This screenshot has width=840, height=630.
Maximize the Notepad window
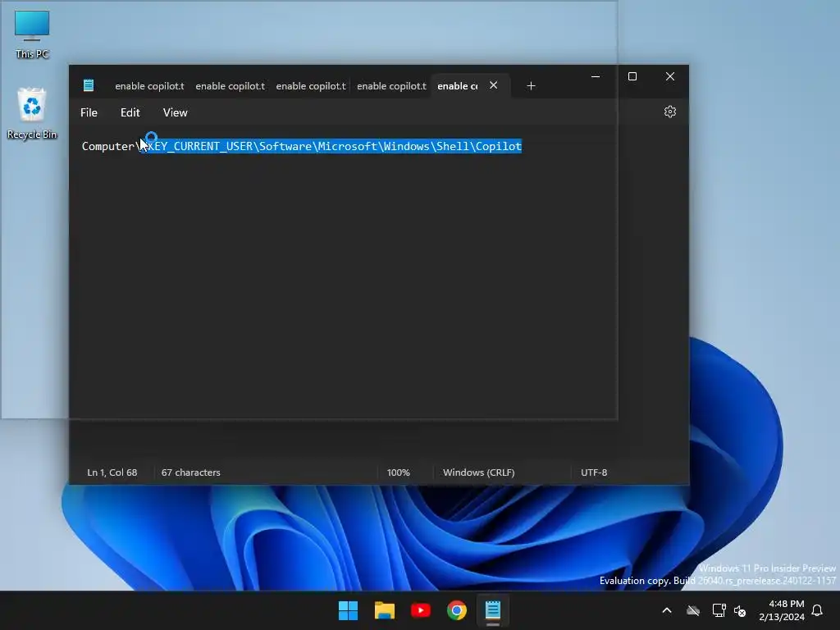click(x=632, y=76)
